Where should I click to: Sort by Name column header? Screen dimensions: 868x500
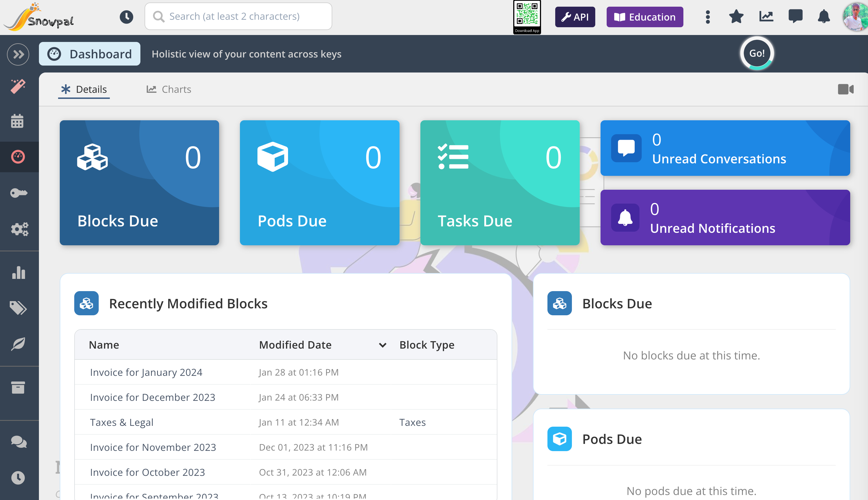(104, 345)
